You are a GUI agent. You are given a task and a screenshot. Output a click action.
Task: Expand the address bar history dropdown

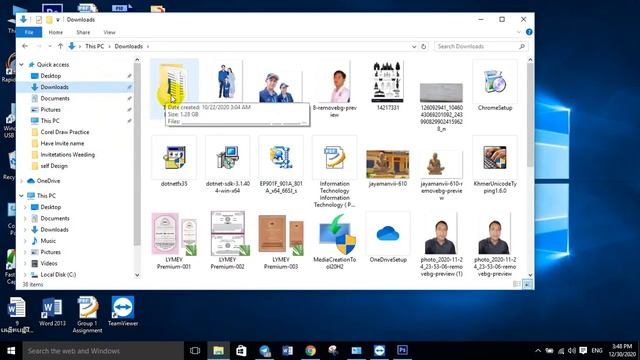tap(414, 47)
